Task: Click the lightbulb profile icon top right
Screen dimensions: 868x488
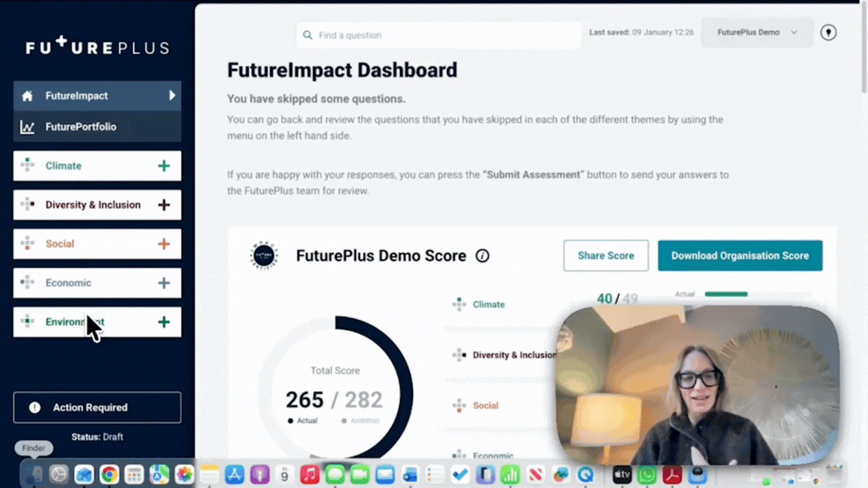Action: pyautogui.click(x=828, y=32)
